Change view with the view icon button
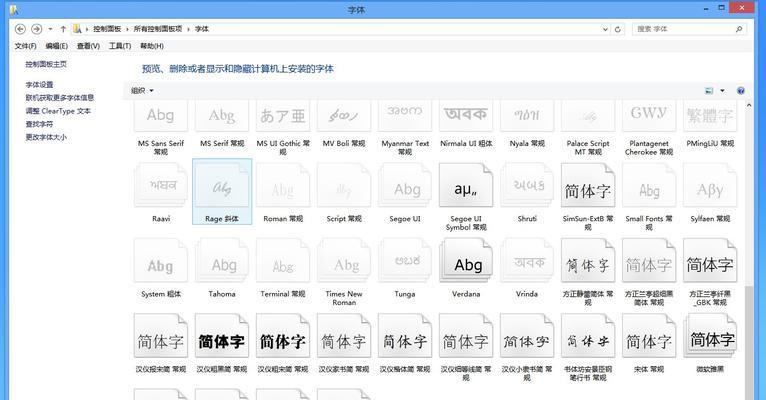The height and width of the screenshot is (400, 766). pos(709,90)
